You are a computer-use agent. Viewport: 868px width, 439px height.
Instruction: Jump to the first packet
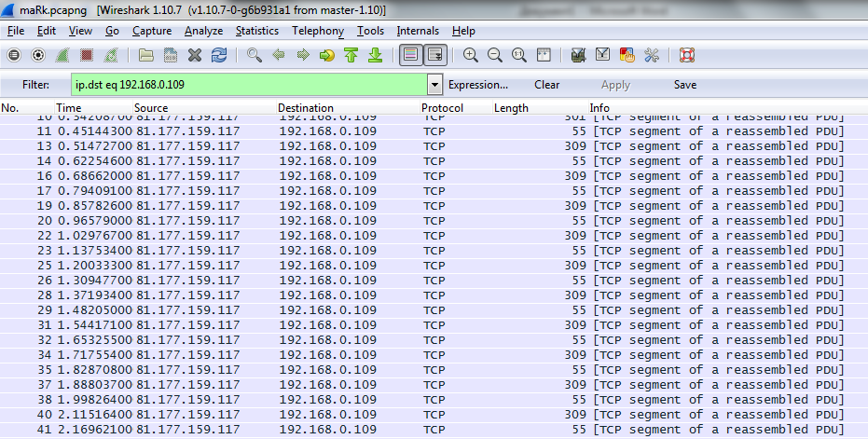tap(351, 55)
